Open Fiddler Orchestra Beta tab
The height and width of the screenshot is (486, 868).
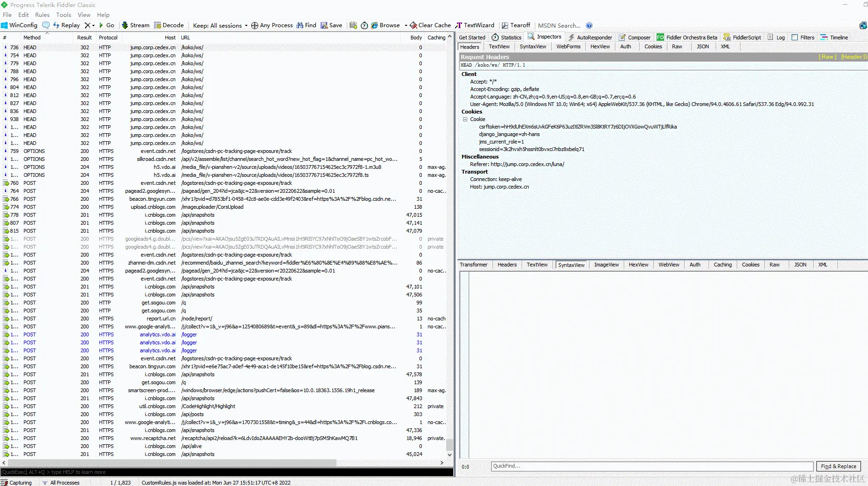coord(687,38)
